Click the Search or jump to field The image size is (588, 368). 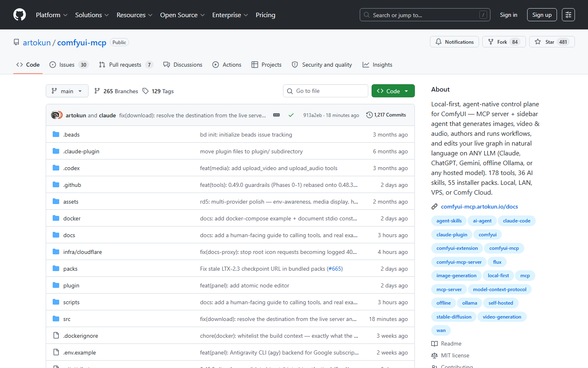pos(425,15)
